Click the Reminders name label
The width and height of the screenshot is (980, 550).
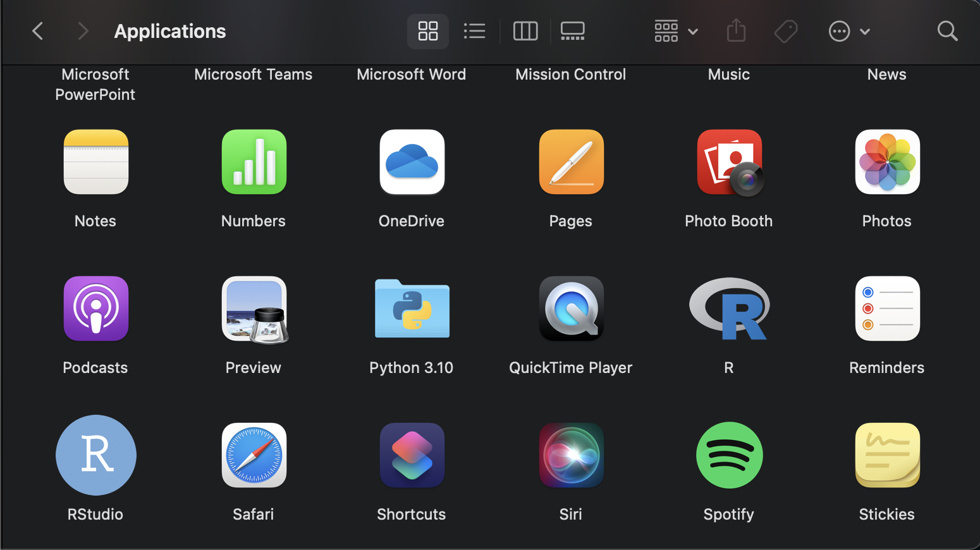(887, 368)
